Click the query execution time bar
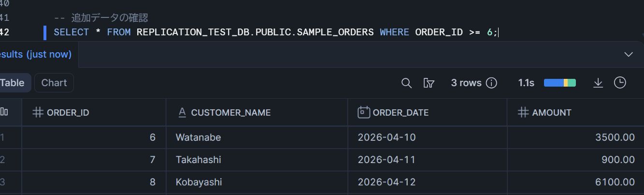 [x=559, y=83]
